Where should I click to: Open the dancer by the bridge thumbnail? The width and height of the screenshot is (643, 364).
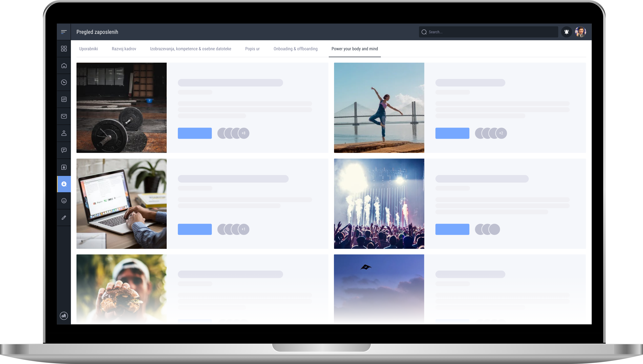379,108
